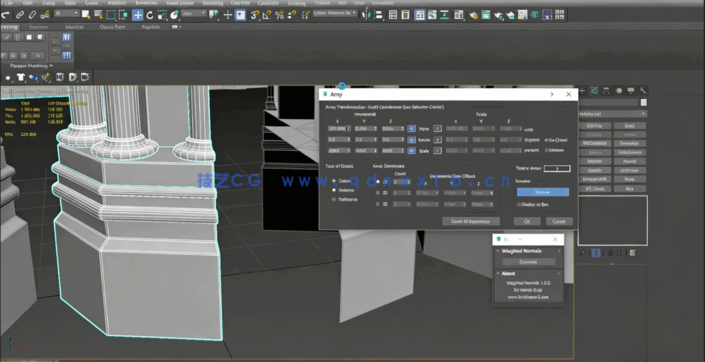Click the Total in Array field
The width and height of the screenshot is (705, 362).
(x=557, y=169)
